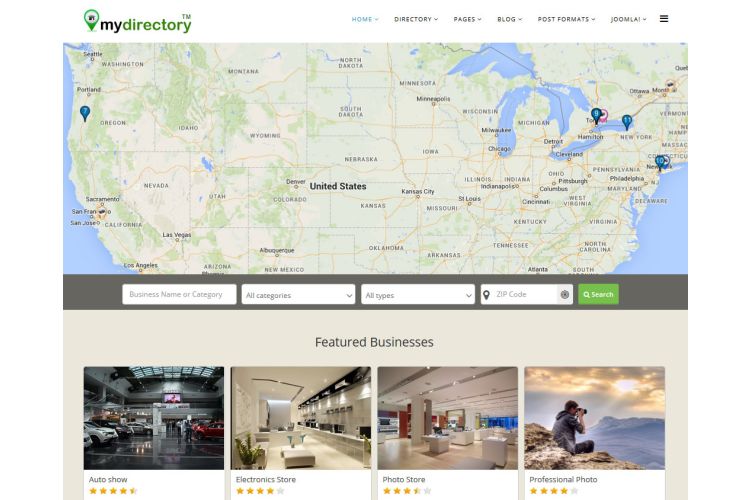Open the Post Formats menu

tap(566, 19)
